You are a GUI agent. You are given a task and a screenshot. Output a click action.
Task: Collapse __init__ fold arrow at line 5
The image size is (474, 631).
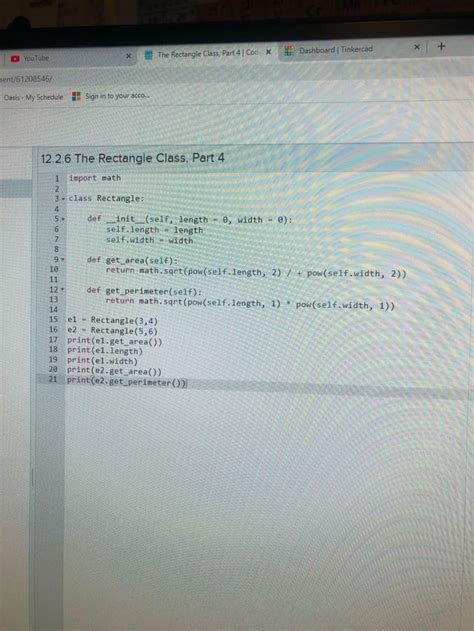63,219
